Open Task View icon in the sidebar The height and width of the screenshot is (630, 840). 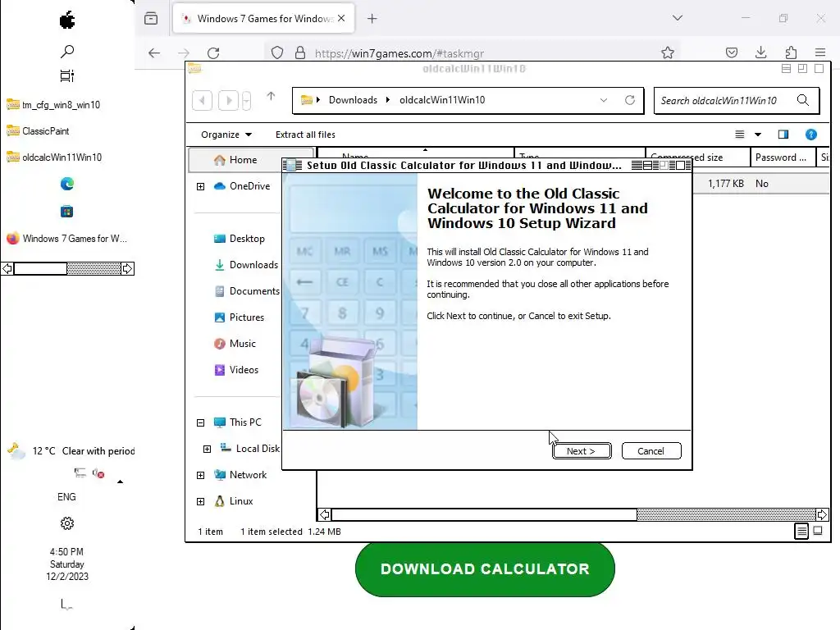67,75
